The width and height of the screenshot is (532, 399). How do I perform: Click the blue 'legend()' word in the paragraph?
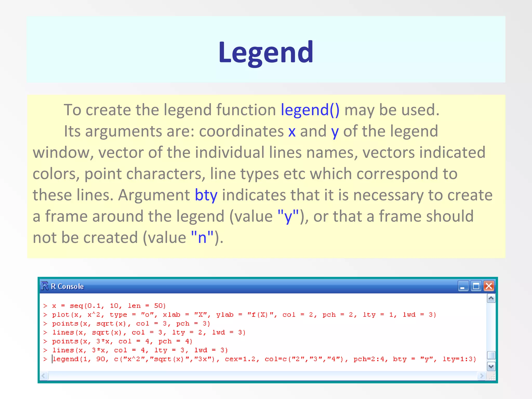coord(310,110)
